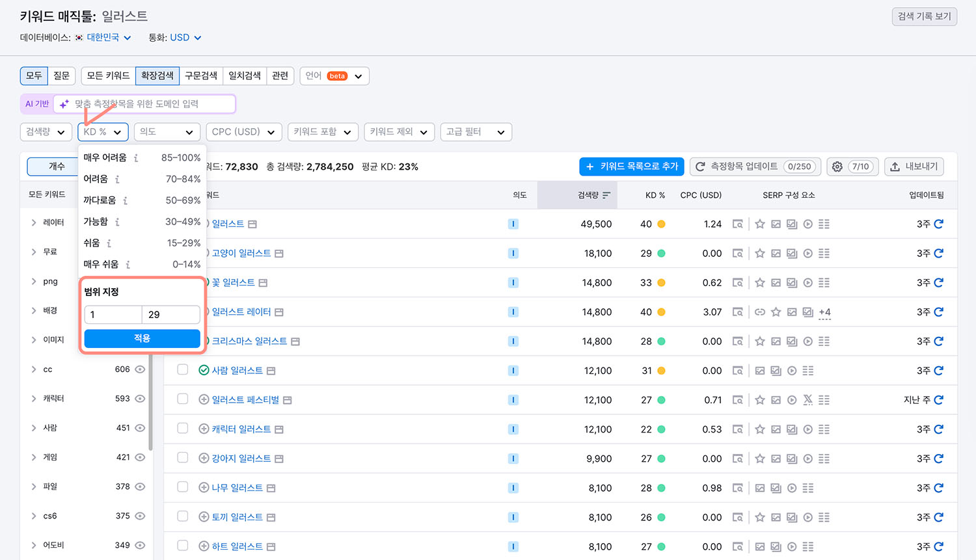The height and width of the screenshot is (560, 976).
Task: Click the 내보내기 export button
Action: 914,167
